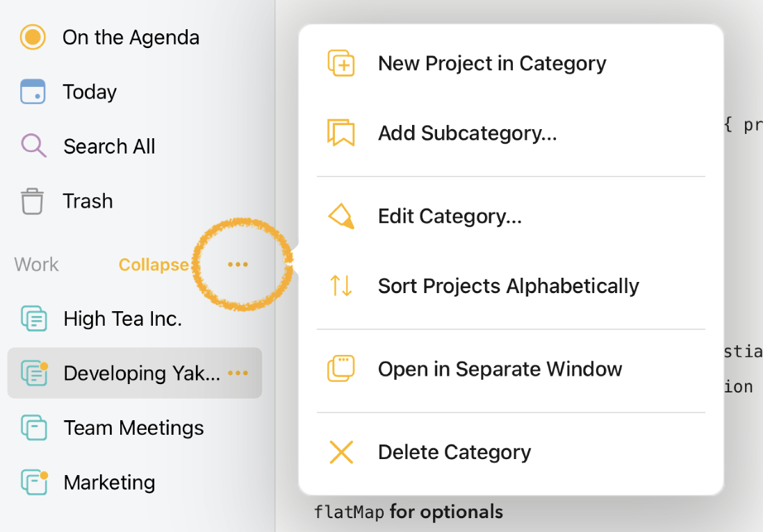
Task: Click the High Tea Inc. project icon
Action: pyautogui.click(x=33, y=319)
